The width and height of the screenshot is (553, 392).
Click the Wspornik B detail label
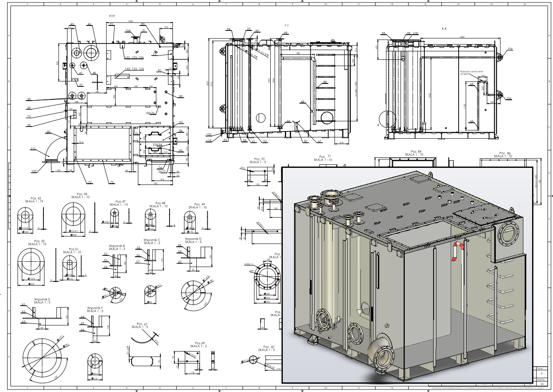[117, 246]
